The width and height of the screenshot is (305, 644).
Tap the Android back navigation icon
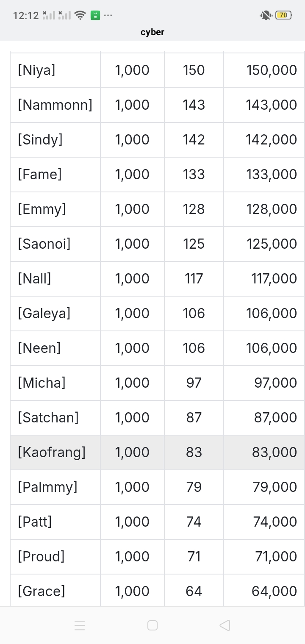tap(225, 625)
